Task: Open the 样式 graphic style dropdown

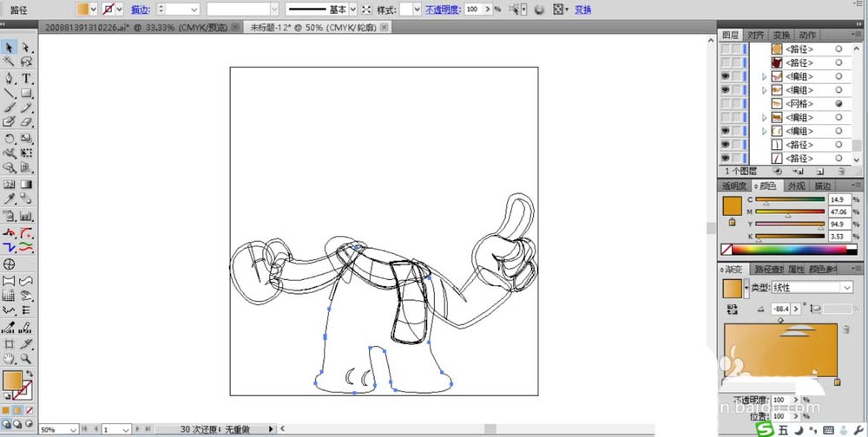Action: 417,10
